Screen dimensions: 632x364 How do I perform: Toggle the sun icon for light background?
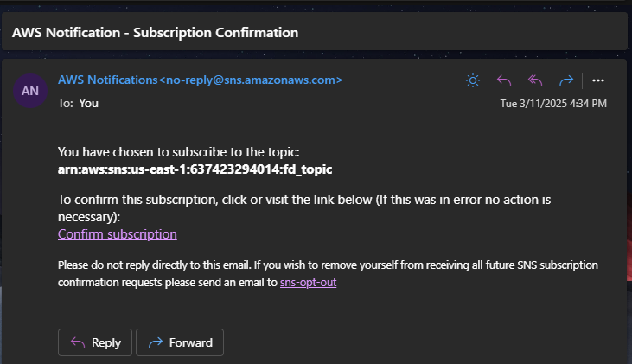pyautogui.click(x=473, y=80)
